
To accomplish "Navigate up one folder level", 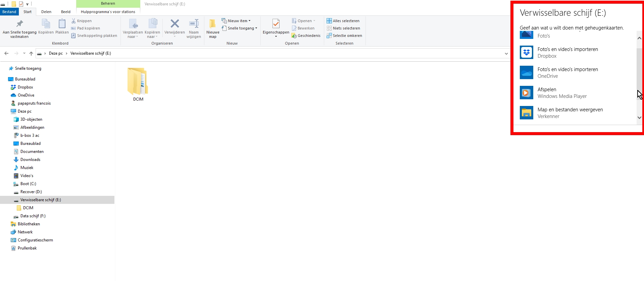I will pyautogui.click(x=31, y=54).
